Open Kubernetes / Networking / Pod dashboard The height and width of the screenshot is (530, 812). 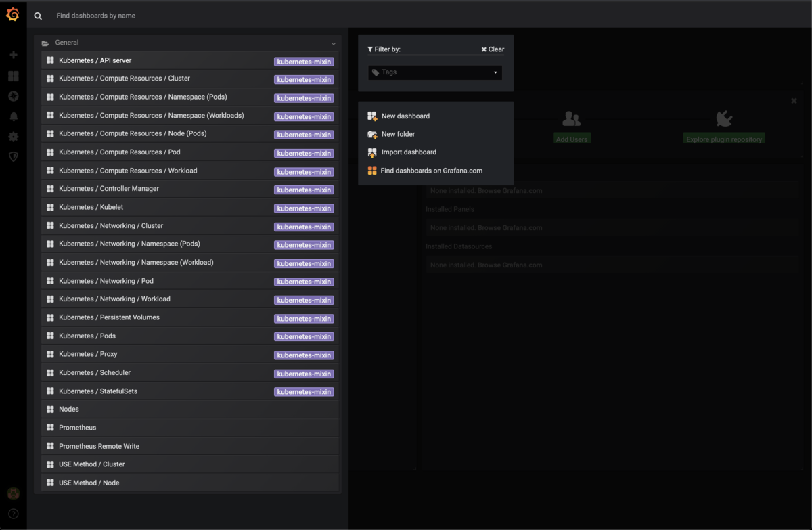(x=190, y=281)
